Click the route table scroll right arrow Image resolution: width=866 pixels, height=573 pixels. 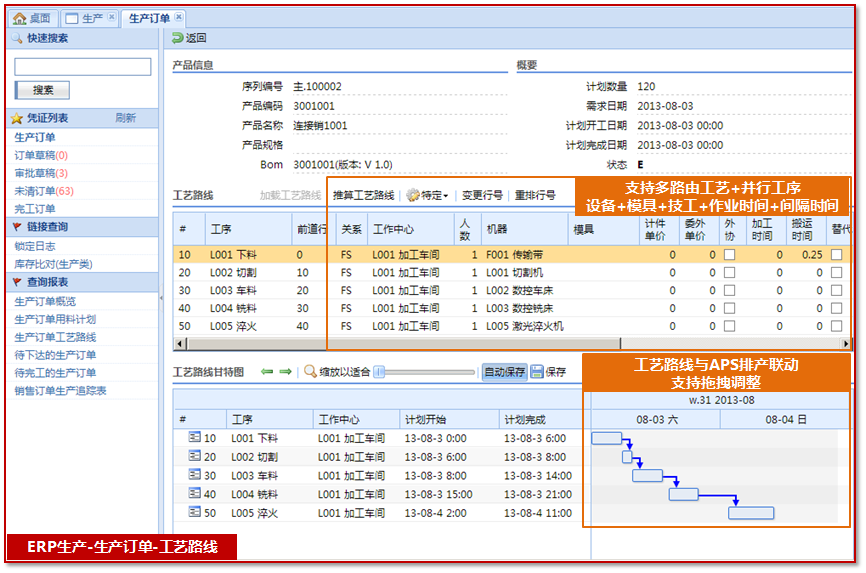tap(846, 344)
